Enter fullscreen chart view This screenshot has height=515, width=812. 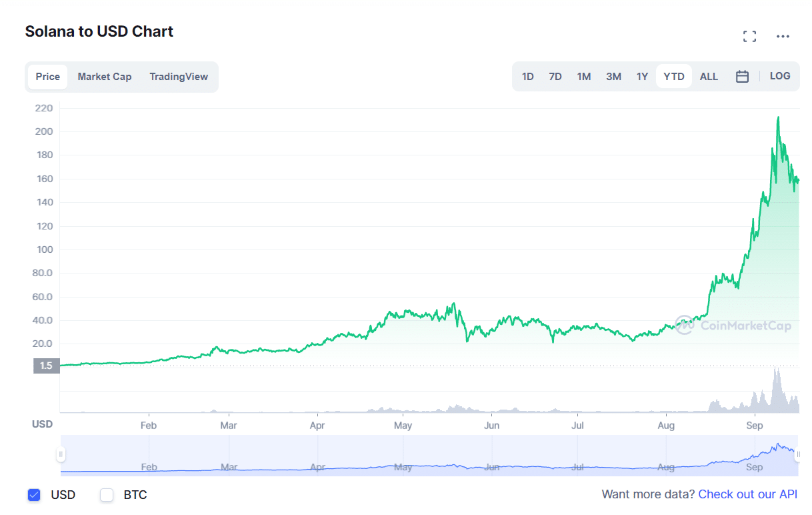(x=749, y=37)
